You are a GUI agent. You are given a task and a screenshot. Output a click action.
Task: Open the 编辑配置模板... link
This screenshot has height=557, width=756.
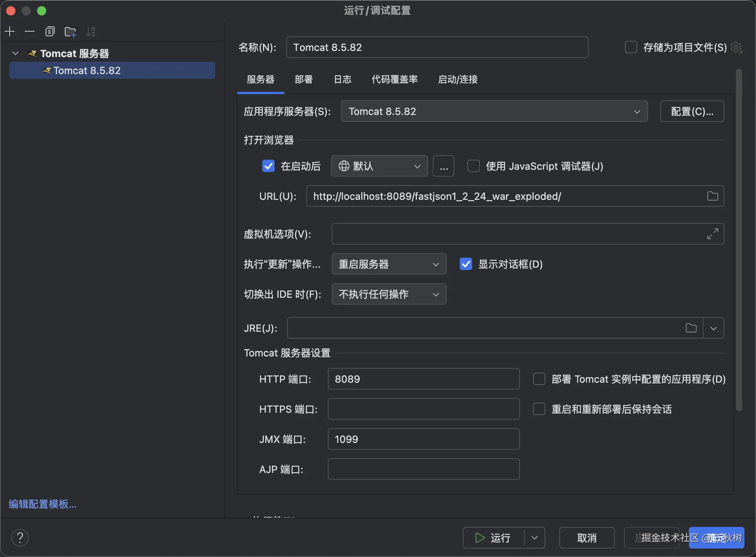(x=43, y=504)
